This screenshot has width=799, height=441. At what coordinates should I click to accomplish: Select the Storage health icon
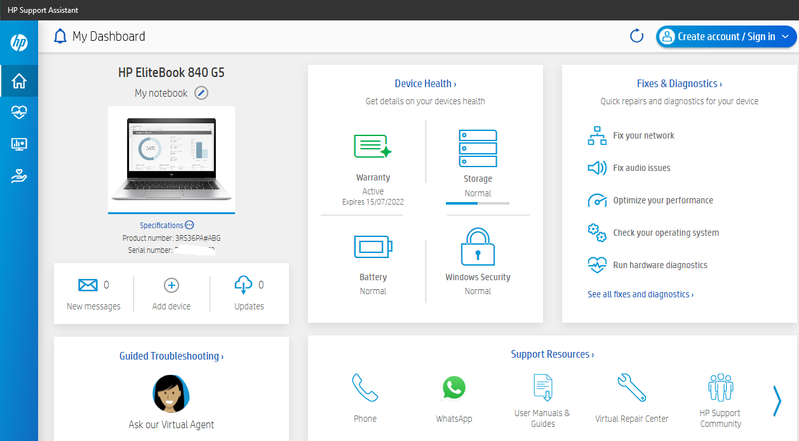coord(477,148)
